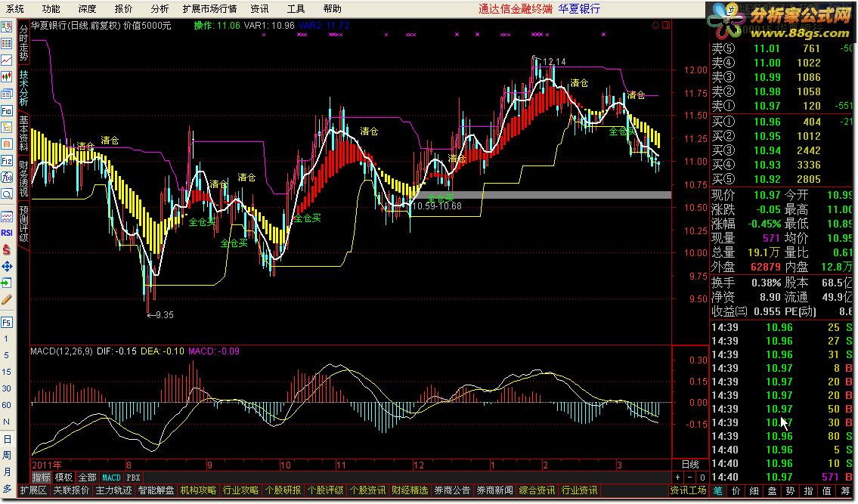This screenshot has height=504, width=858.
Task: Click the 日线 period label
Action: click(x=690, y=465)
